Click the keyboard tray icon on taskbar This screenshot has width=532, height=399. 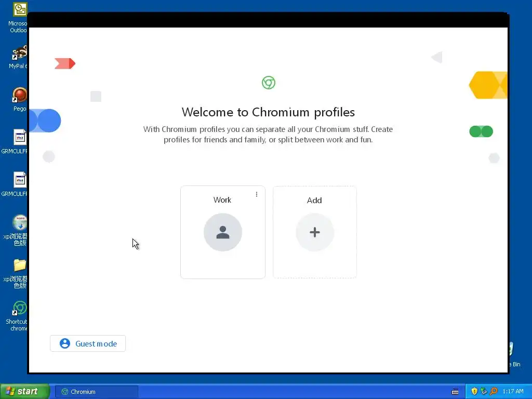(x=455, y=392)
